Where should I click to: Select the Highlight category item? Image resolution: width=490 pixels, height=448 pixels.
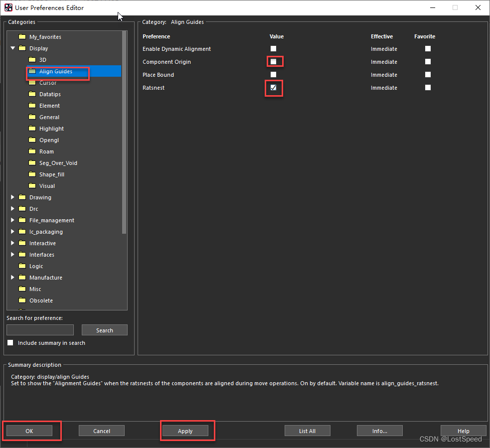click(51, 129)
